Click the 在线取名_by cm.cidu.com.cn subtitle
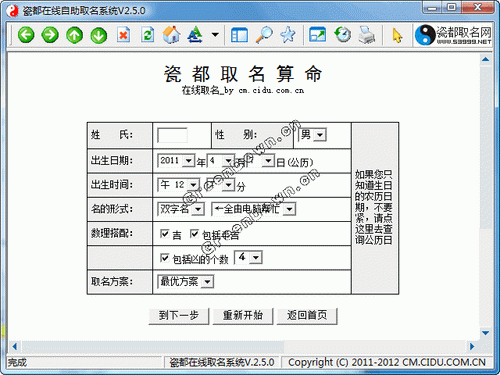 (243, 90)
